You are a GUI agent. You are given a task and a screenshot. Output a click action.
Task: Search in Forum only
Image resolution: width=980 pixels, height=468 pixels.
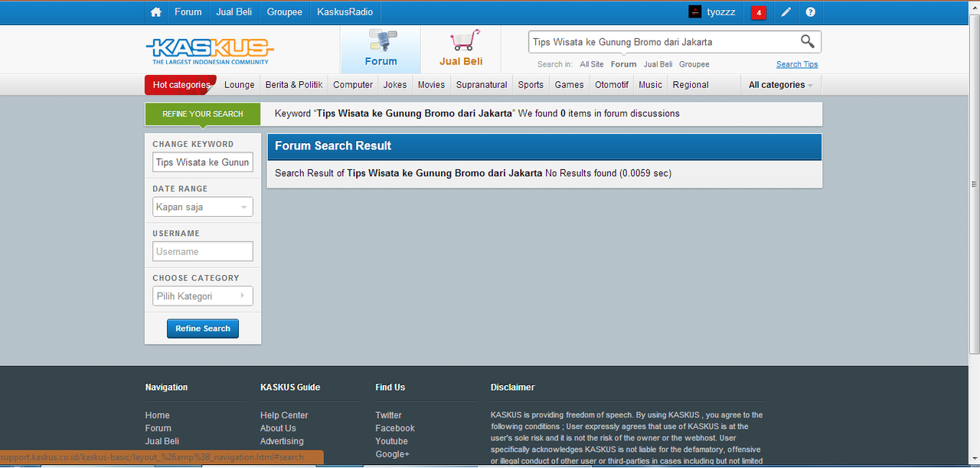click(x=623, y=64)
